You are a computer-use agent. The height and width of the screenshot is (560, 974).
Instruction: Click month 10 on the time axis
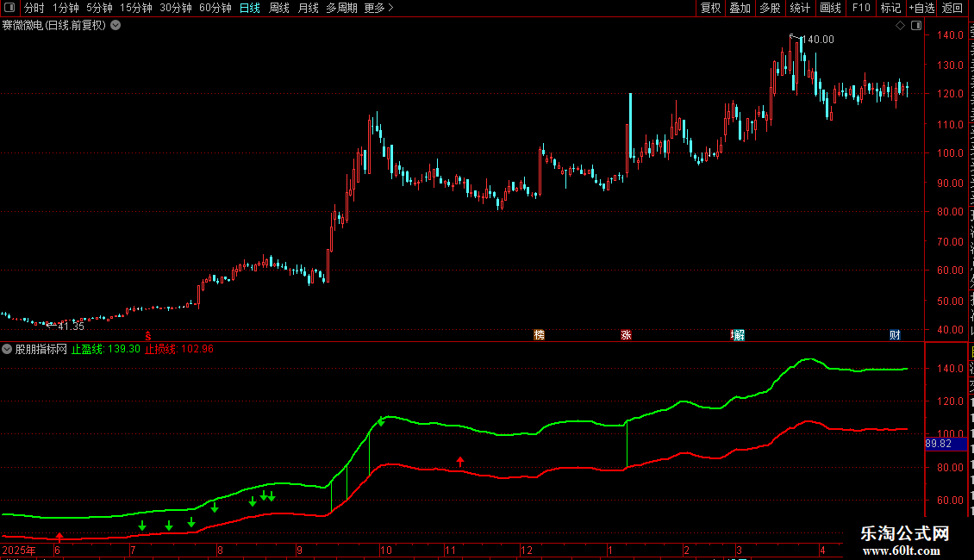pyautogui.click(x=386, y=550)
